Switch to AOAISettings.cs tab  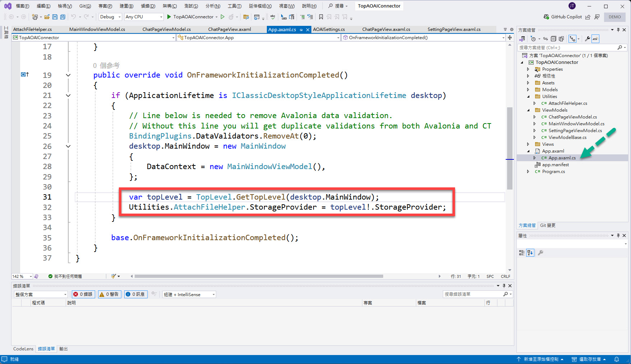[329, 29]
